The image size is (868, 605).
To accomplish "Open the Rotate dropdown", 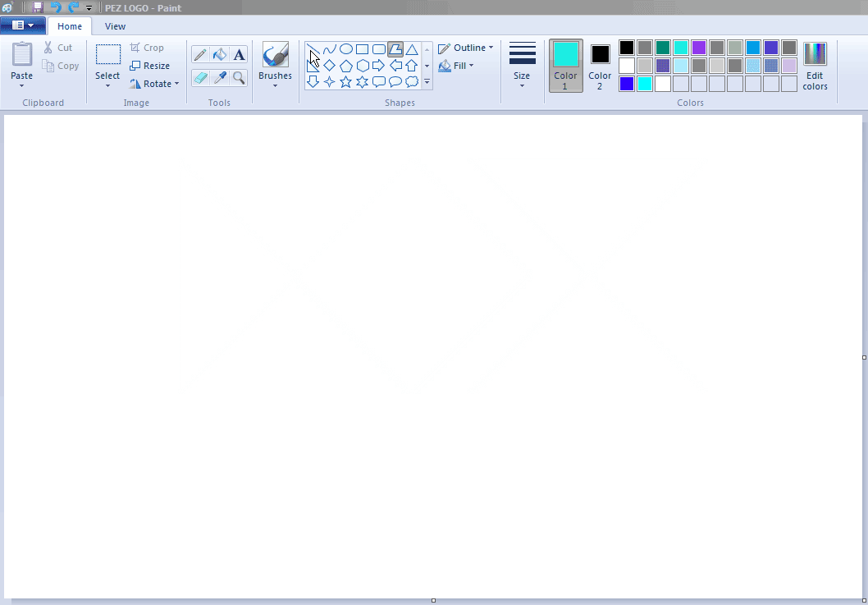I will pos(154,84).
